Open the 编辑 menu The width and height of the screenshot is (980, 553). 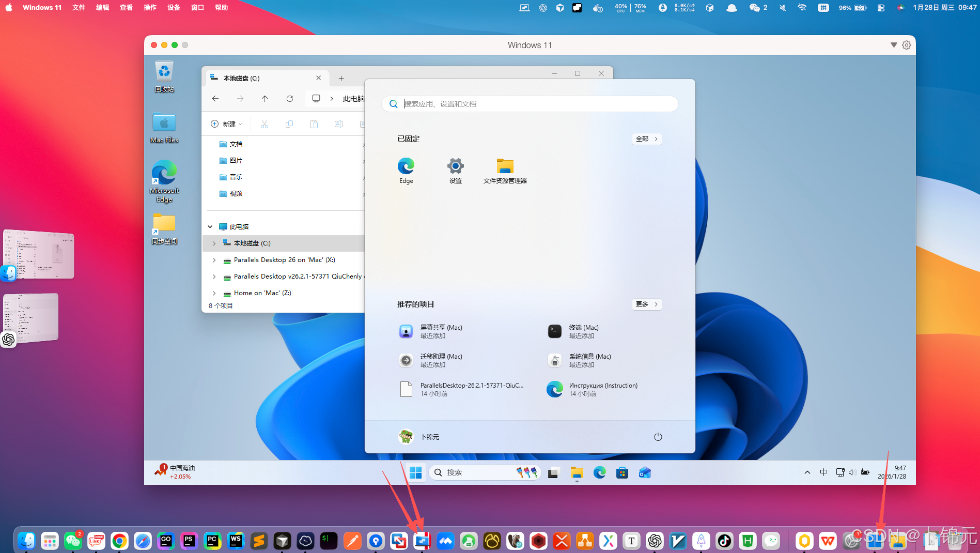tap(102, 7)
